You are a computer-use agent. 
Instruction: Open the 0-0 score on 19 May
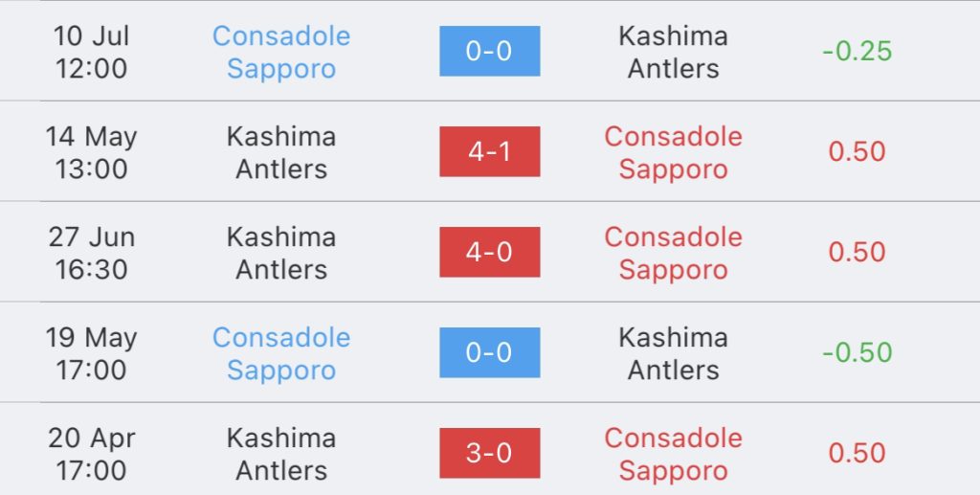click(x=489, y=352)
